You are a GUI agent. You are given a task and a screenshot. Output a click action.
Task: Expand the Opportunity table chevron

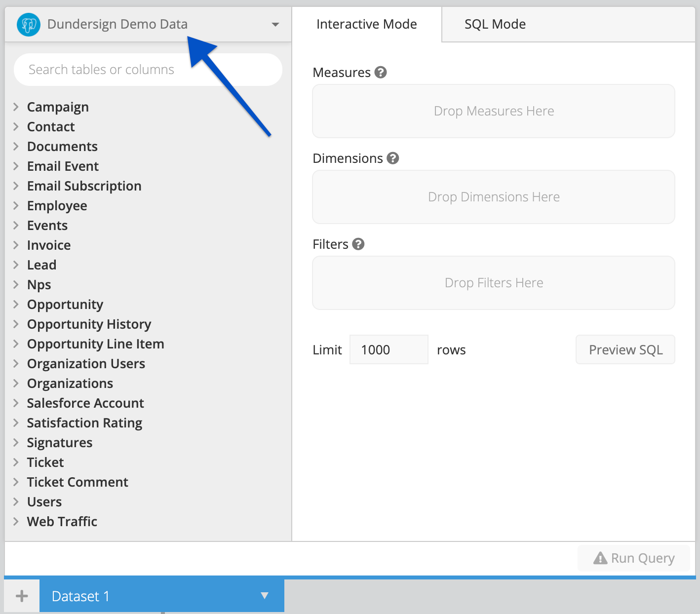[16, 304]
